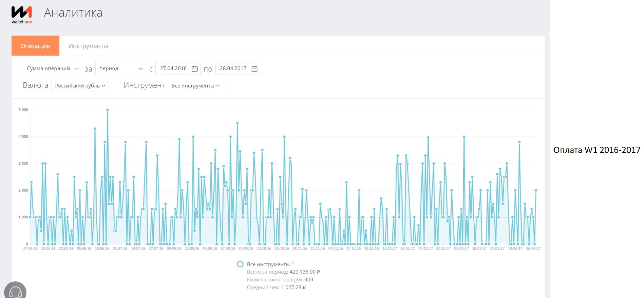644x298 pixels.
Task: Click the last chart point at 26.04.17
Action: 536,191
